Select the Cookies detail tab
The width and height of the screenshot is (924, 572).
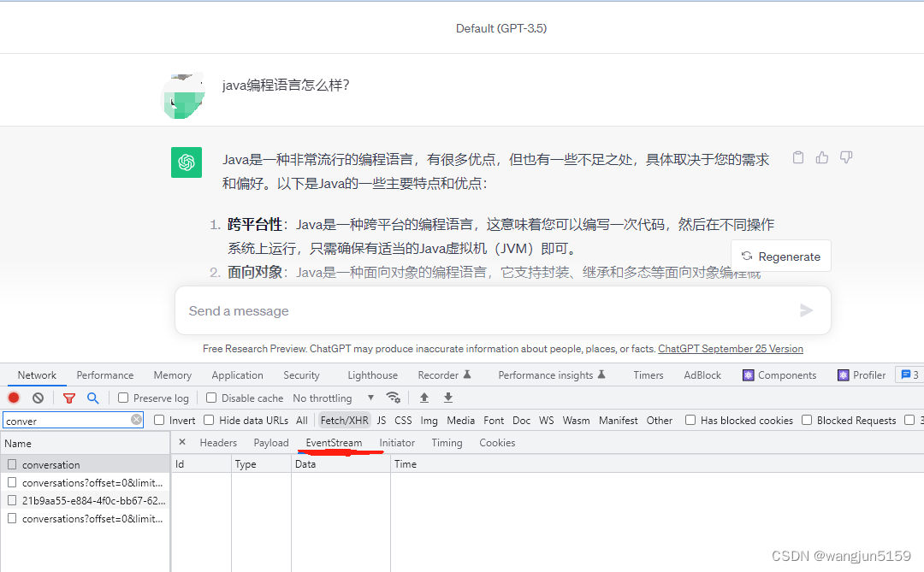(497, 442)
